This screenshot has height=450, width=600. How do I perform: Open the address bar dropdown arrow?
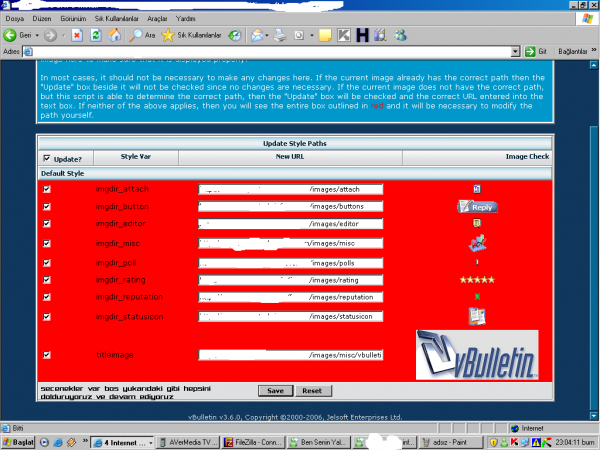point(515,51)
